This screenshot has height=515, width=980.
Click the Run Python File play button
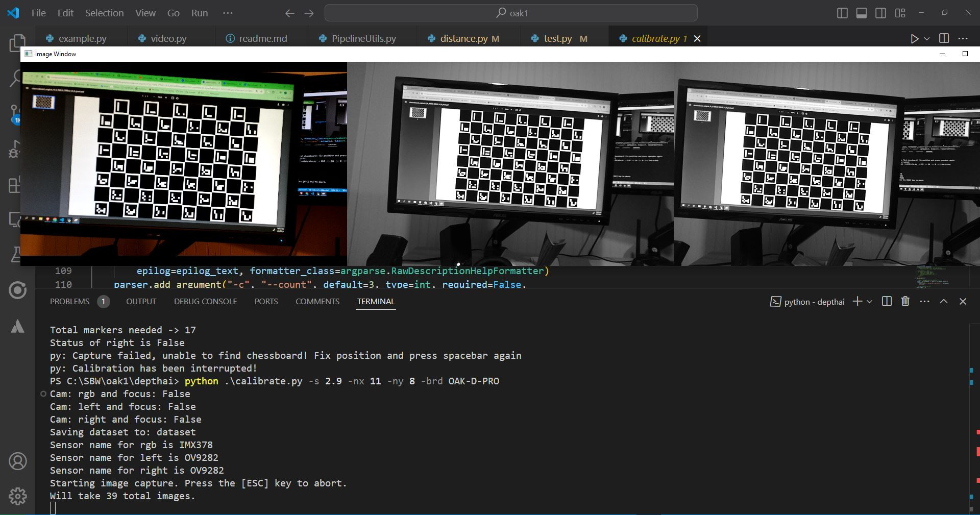coord(914,39)
